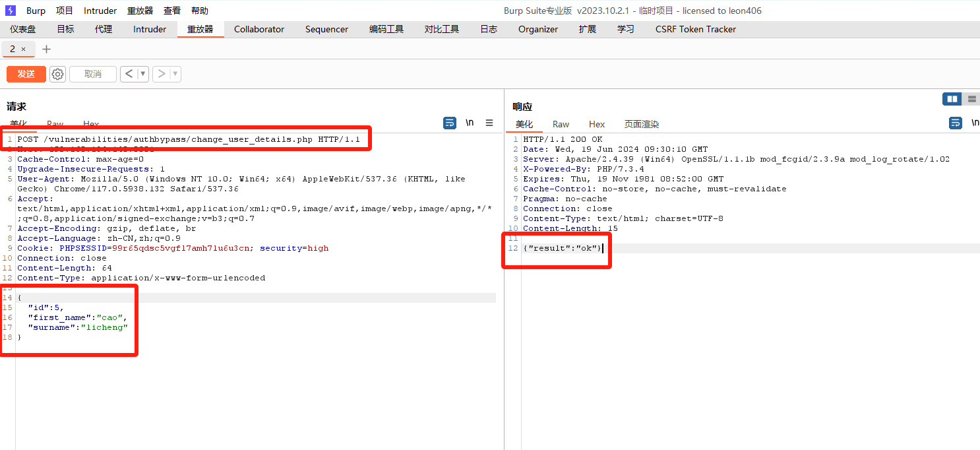The height and width of the screenshot is (450, 980).
Task: Open the Burp menu
Action: (x=36, y=11)
